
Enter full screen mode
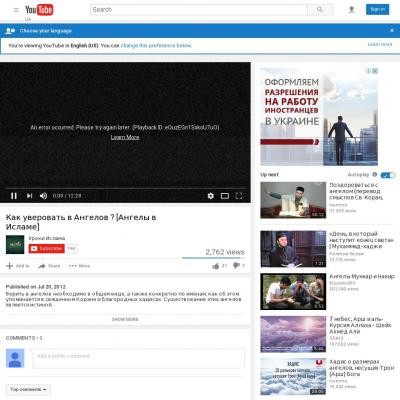pyautogui.click(x=239, y=196)
